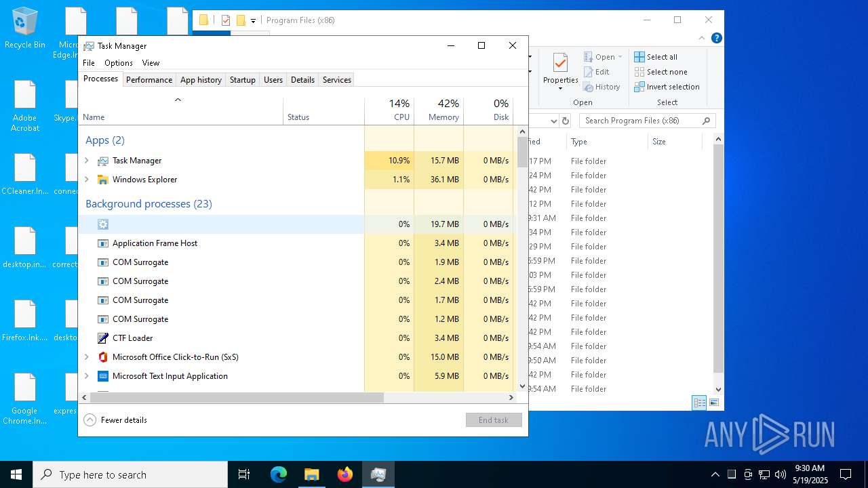Sort processes by Disk column
The height and width of the screenshot is (488, 868).
pyautogui.click(x=488, y=110)
